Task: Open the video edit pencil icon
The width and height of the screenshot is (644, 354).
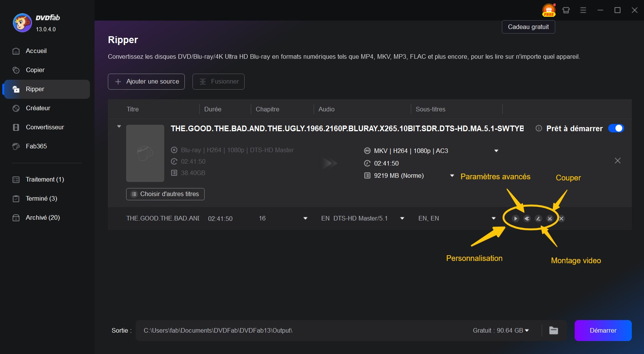Action: [x=538, y=219]
